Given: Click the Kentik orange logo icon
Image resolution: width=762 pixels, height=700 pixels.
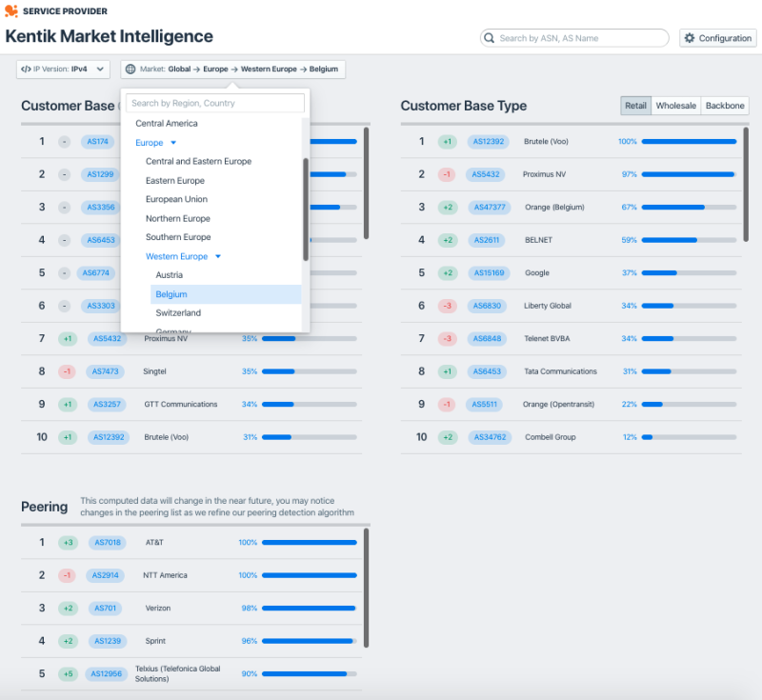Looking at the screenshot, I should [11, 10].
